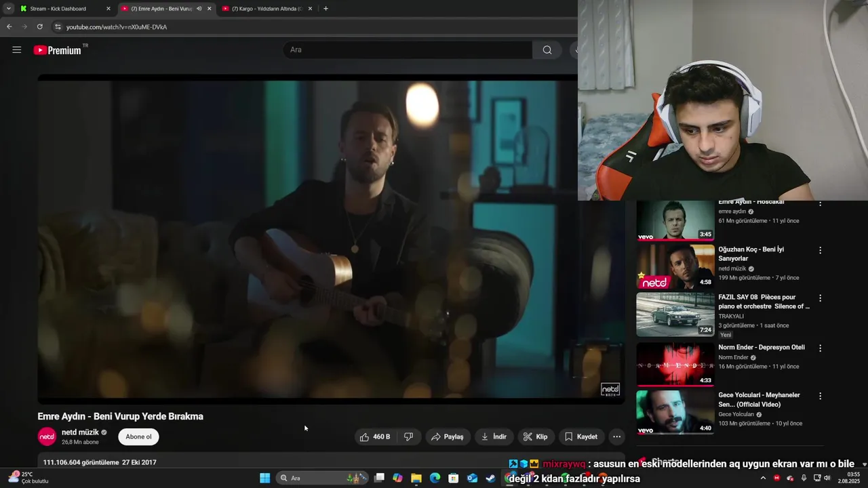
Task: Open the YouTube hamburger guide menu
Action: click(x=17, y=49)
